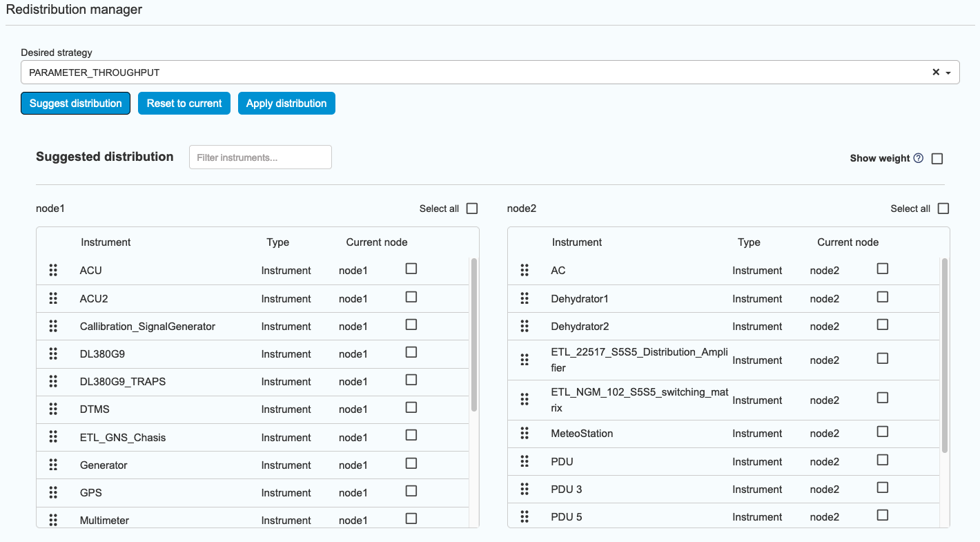Click the node1 list scrollbar
Screen dimensions: 980x542
coord(474,335)
